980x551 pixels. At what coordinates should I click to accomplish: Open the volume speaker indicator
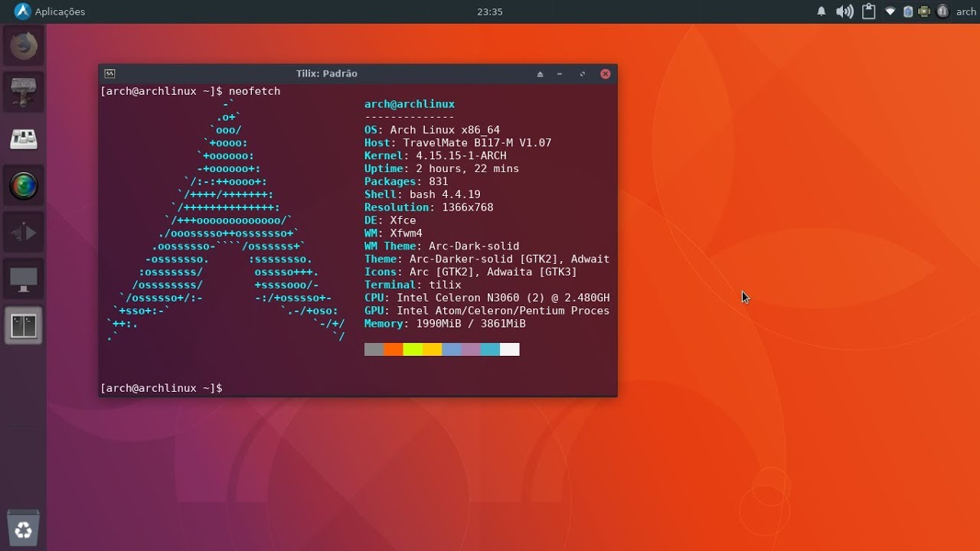point(844,11)
